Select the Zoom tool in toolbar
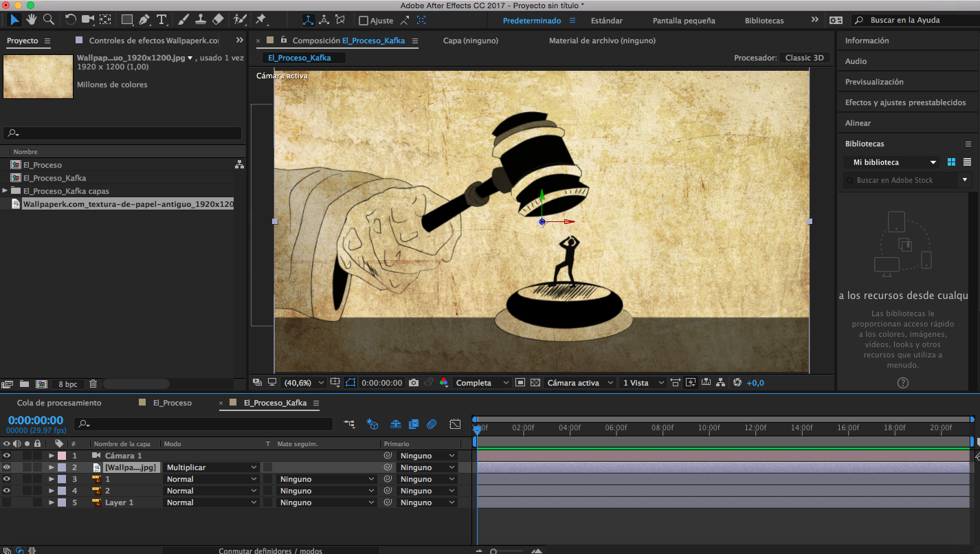Image resolution: width=980 pixels, height=554 pixels. (48, 20)
